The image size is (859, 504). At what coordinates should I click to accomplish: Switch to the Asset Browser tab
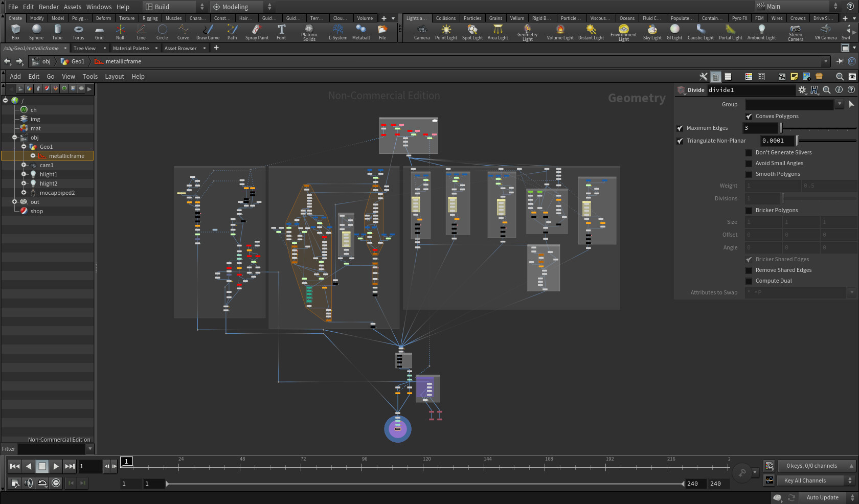pos(180,48)
